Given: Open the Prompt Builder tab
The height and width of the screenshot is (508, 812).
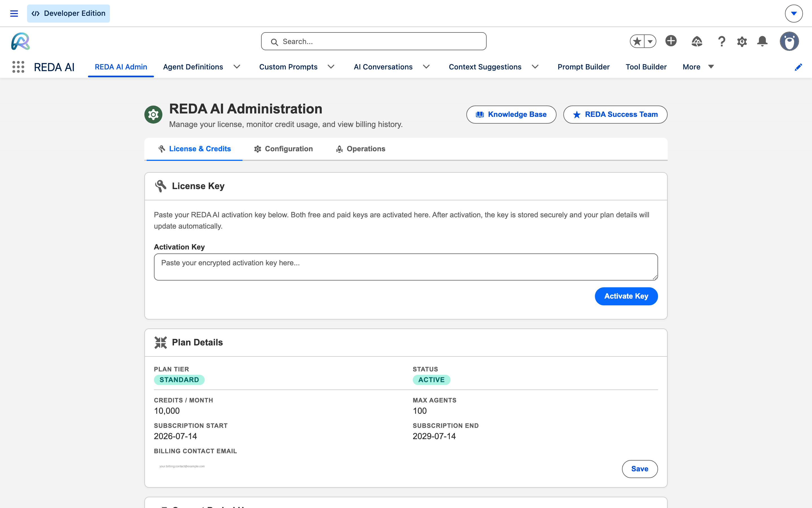Looking at the screenshot, I should click(584, 67).
